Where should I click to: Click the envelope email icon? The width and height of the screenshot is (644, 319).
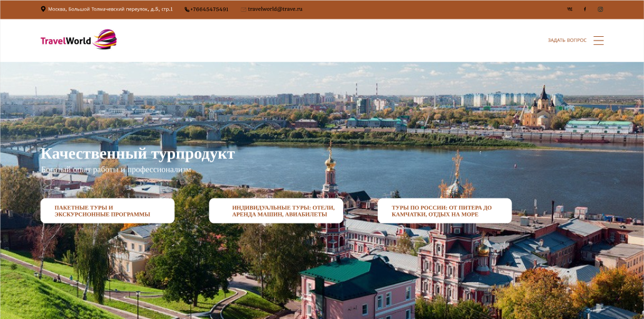click(x=244, y=9)
